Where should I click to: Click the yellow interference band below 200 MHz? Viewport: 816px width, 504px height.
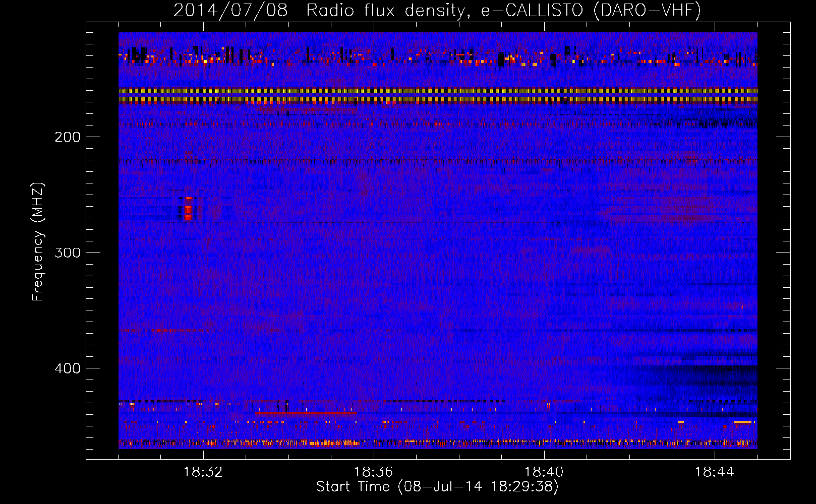click(x=438, y=95)
